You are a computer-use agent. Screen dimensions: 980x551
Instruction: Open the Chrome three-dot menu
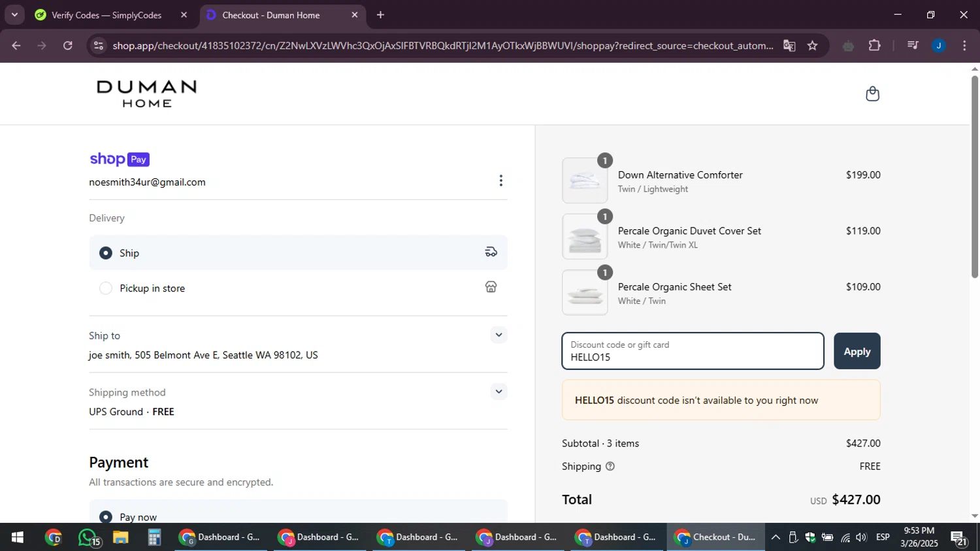[964, 46]
